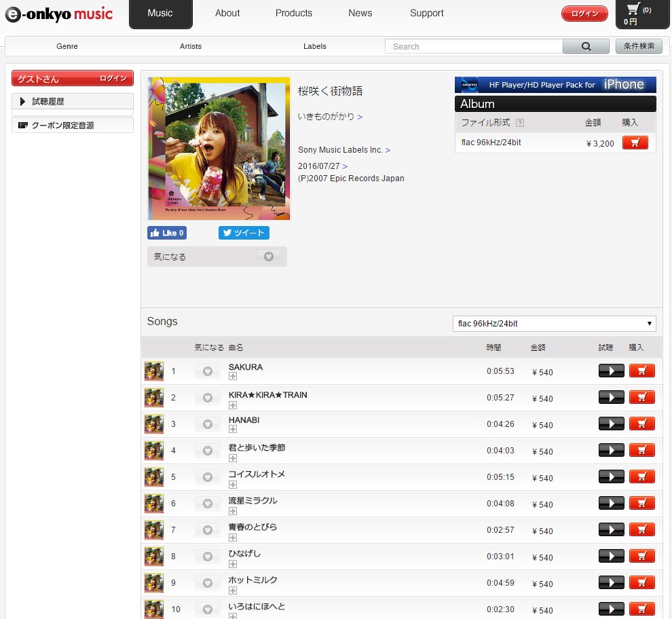
Task: Play preview of ひなげし
Action: pos(611,557)
